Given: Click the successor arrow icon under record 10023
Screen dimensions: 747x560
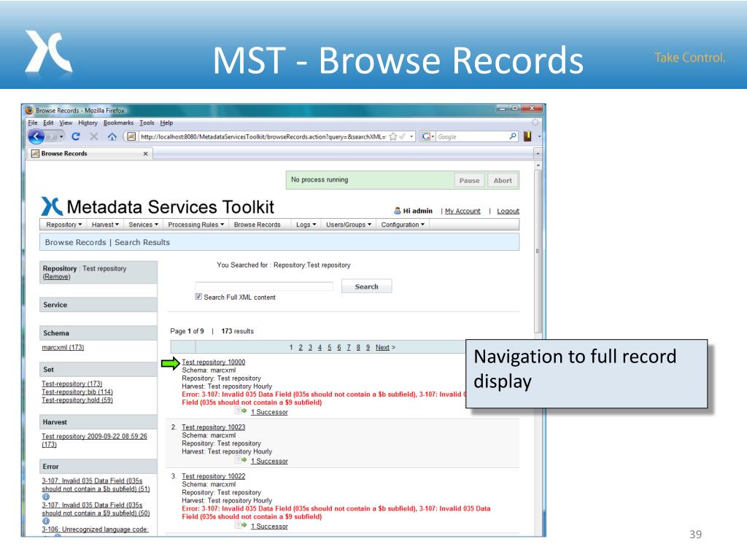Looking at the screenshot, I should 241,461.
